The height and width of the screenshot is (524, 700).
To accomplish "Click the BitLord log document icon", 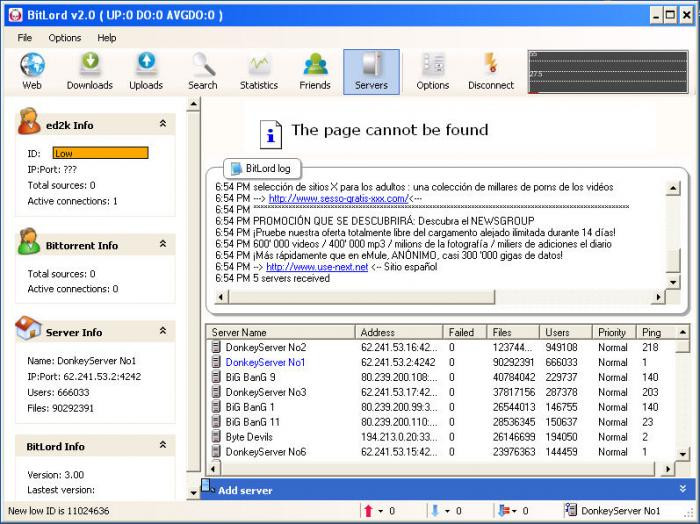I will point(236,169).
